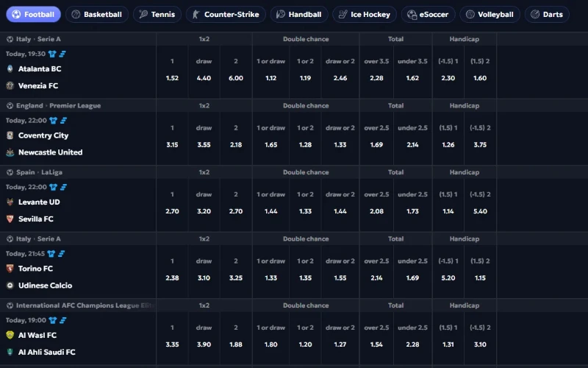This screenshot has width=588, height=368.
Task: Click the Sevilla FC team crest
Action: tap(10, 219)
